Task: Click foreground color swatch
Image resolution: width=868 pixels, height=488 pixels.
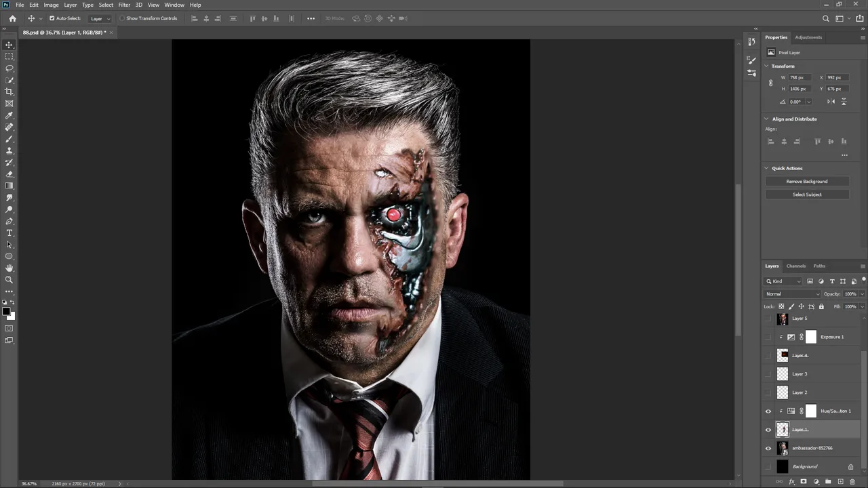Action: point(6,312)
